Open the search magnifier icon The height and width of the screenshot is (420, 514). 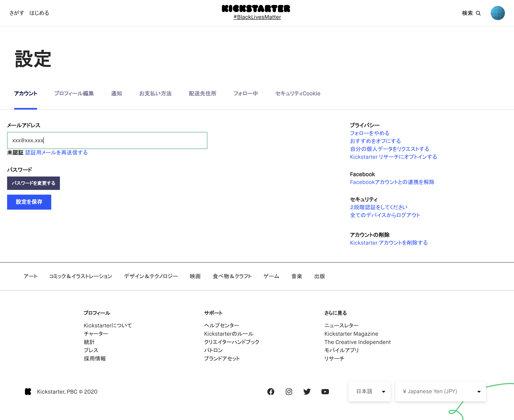[x=478, y=13]
